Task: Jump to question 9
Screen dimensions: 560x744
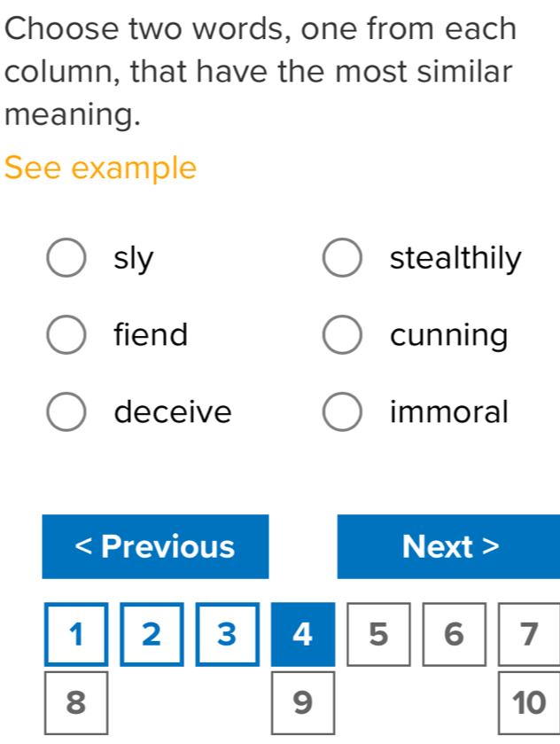Action: click(303, 703)
